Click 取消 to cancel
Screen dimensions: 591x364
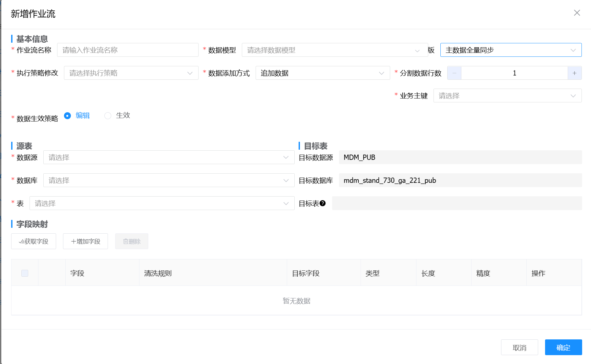[519, 347]
